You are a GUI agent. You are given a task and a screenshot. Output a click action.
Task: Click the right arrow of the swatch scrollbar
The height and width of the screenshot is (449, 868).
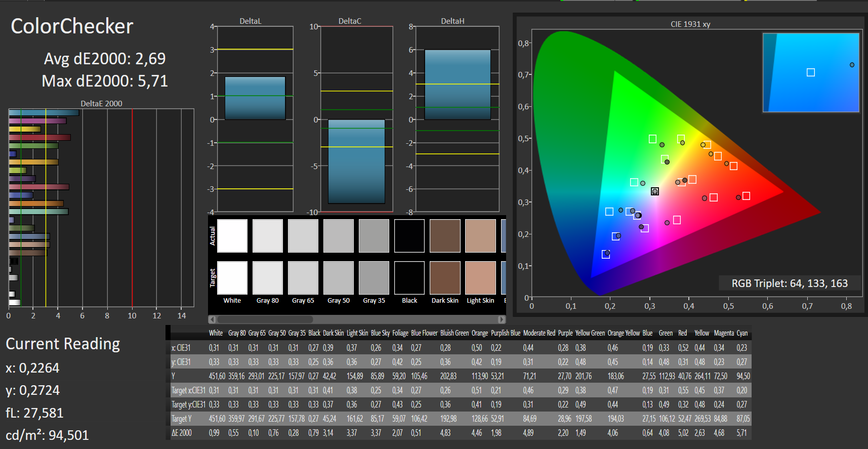[501, 319]
